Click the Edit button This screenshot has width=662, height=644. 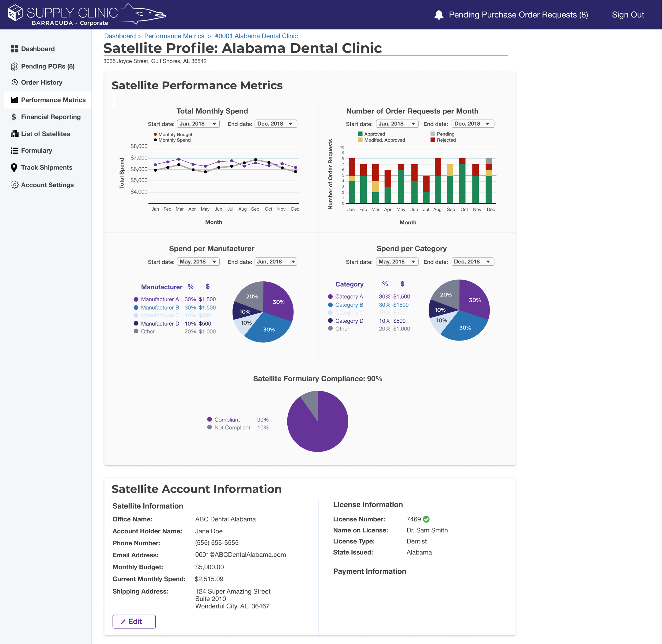click(x=134, y=621)
